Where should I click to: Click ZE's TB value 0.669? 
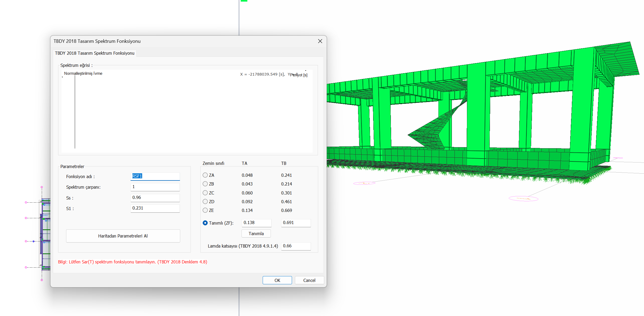[x=286, y=210]
